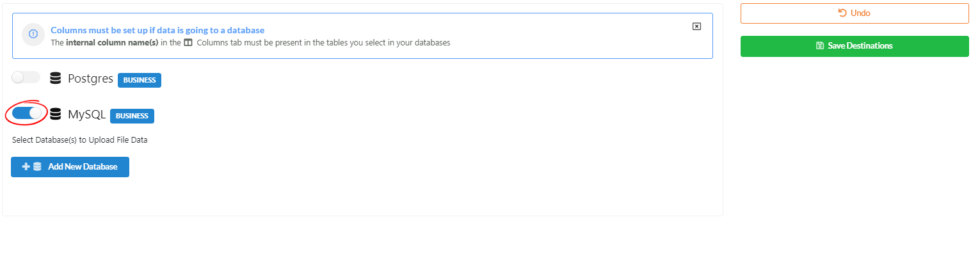Click floppy disk icon in Save Destinations

click(820, 46)
